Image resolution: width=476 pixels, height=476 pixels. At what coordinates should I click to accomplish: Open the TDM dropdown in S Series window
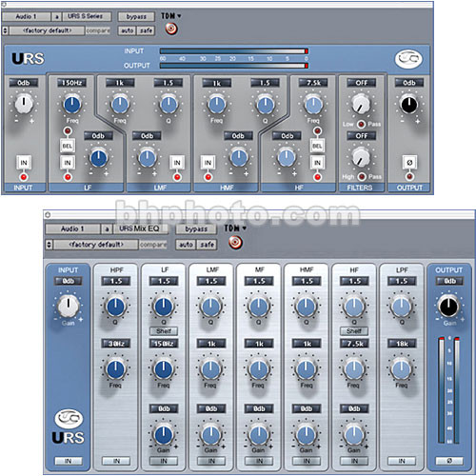click(171, 15)
